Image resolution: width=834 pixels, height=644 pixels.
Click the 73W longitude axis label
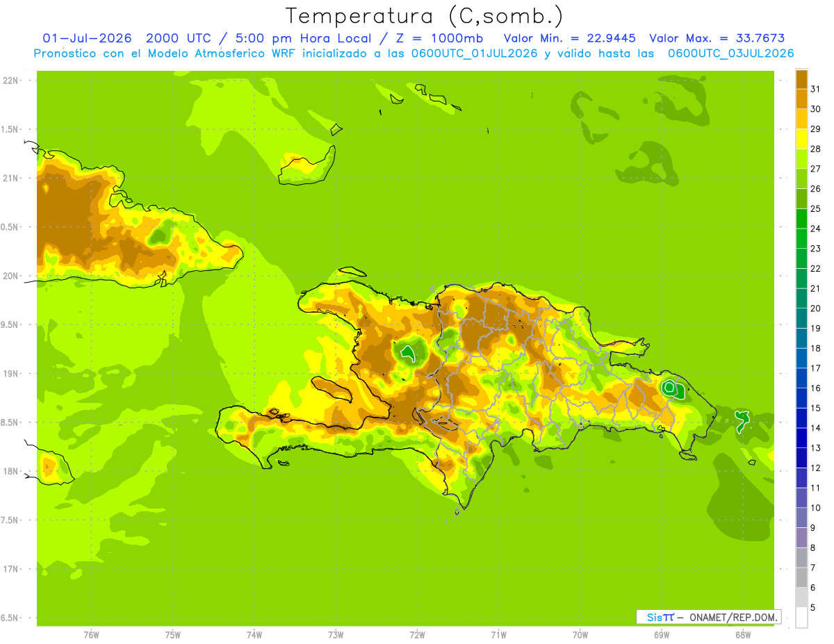click(x=336, y=635)
